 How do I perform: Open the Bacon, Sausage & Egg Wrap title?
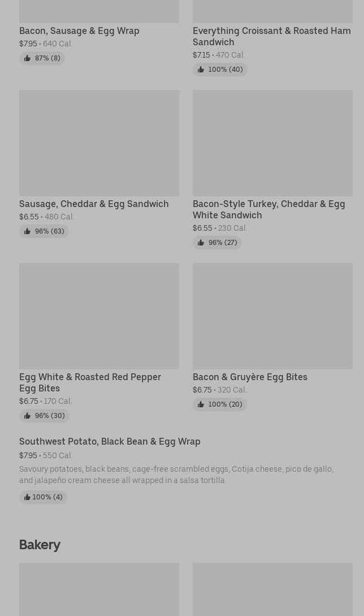[79, 31]
